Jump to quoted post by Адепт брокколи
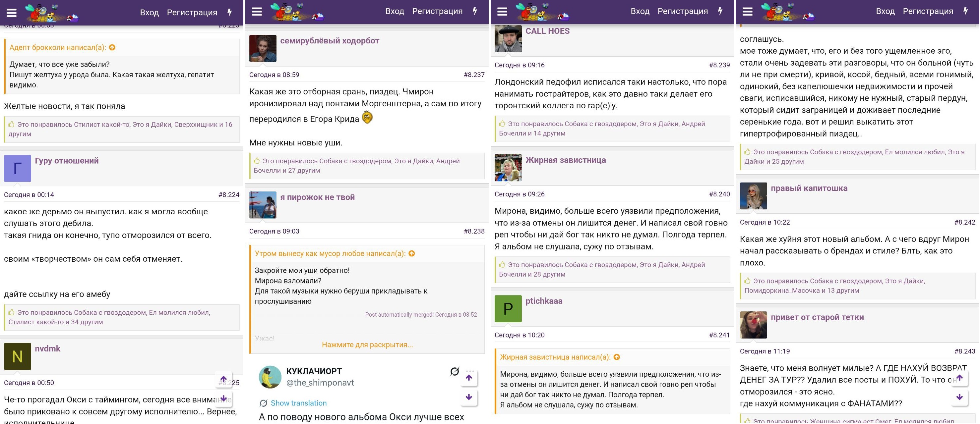Image resolution: width=980 pixels, height=424 pixels. click(x=112, y=47)
